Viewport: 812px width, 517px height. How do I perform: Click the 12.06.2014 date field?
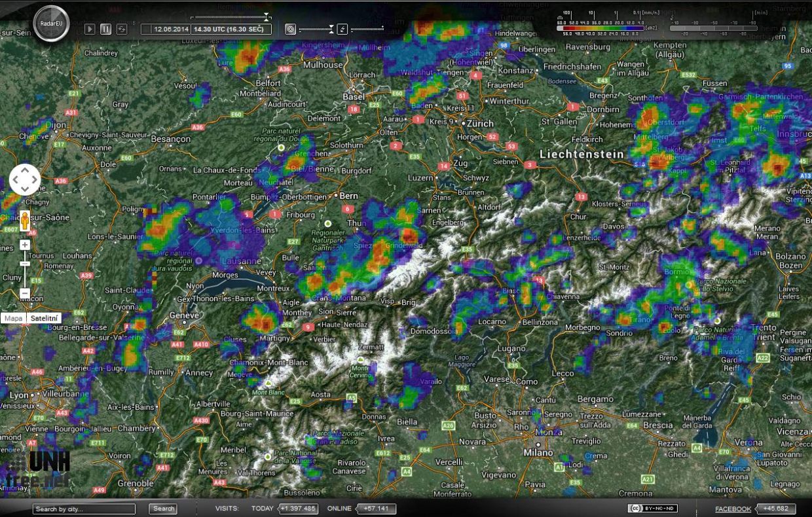pyautogui.click(x=166, y=29)
